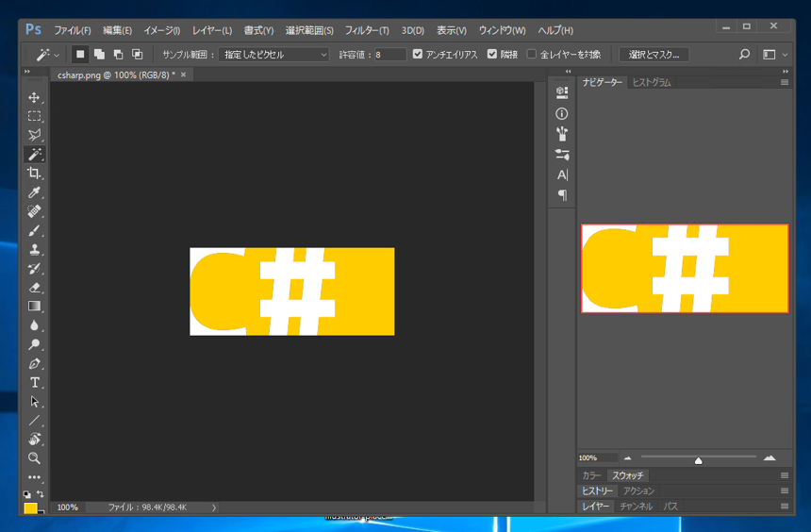The image size is (811, 532).
Task: Select the Zoom tool
Action: coord(34,458)
